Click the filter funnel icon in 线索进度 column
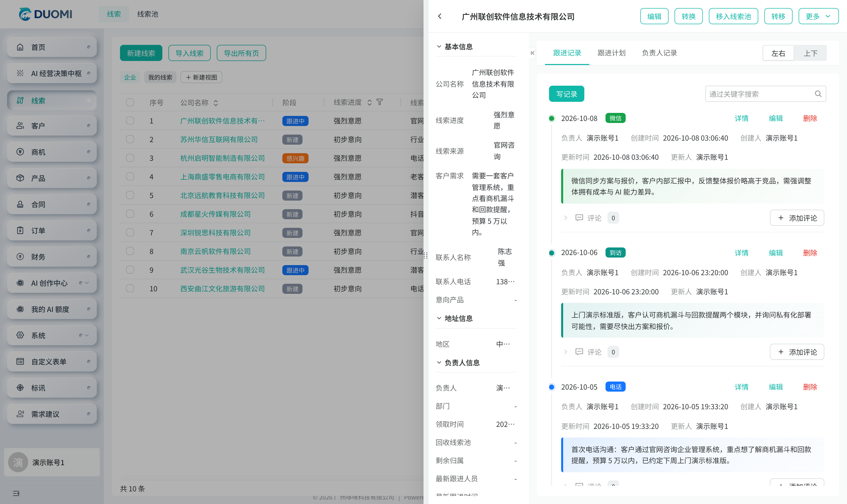Image resolution: width=847 pixels, height=504 pixels. (x=380, y=102)
